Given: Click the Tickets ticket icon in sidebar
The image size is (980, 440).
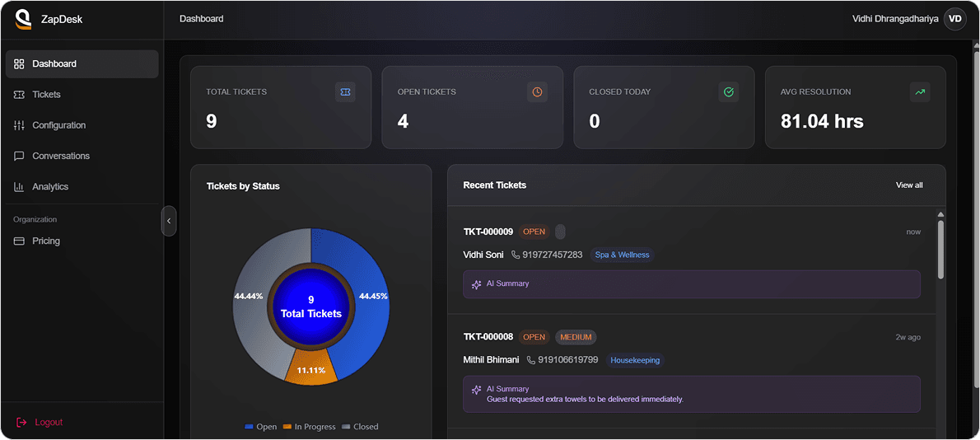Looking at the screenshot, I should pos(19,95).
